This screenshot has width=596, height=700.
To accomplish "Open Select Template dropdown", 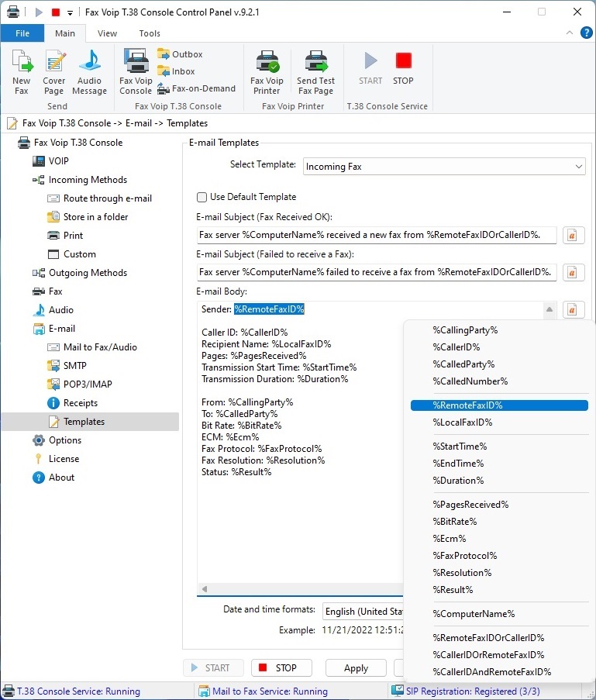I will click(x=444, y=167).
